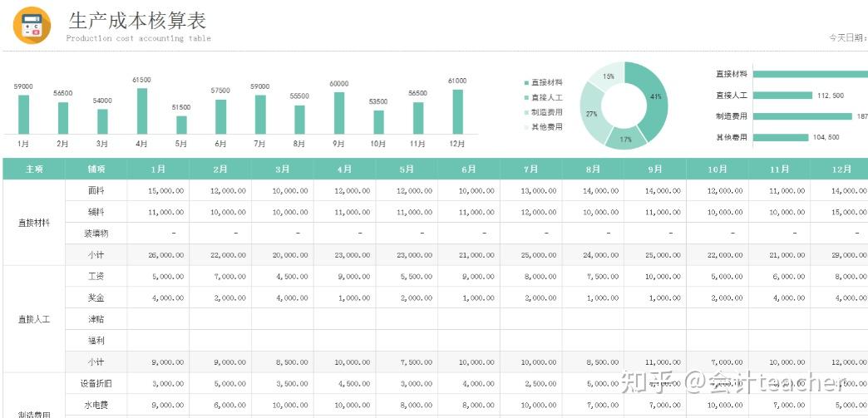Click the 制造费用 horizontal bar in bar chart
This screenshot has height=418, width=868.
click(802, 116)
